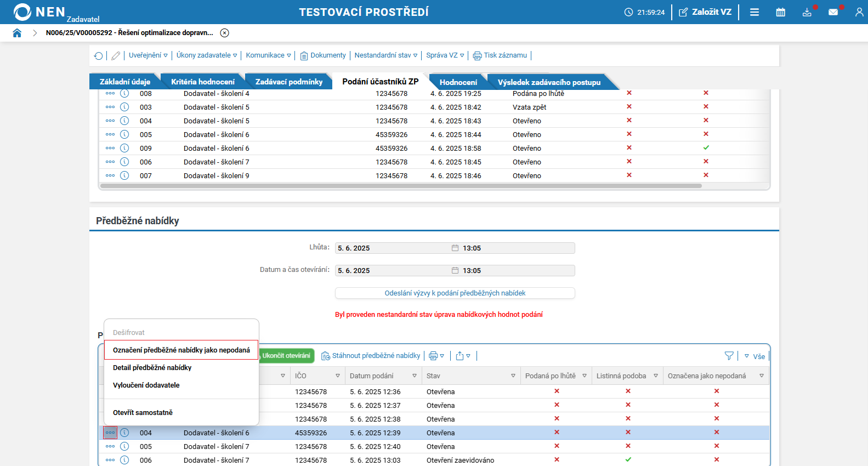Click the home icon in breadcrumb

tap(17, 33)
